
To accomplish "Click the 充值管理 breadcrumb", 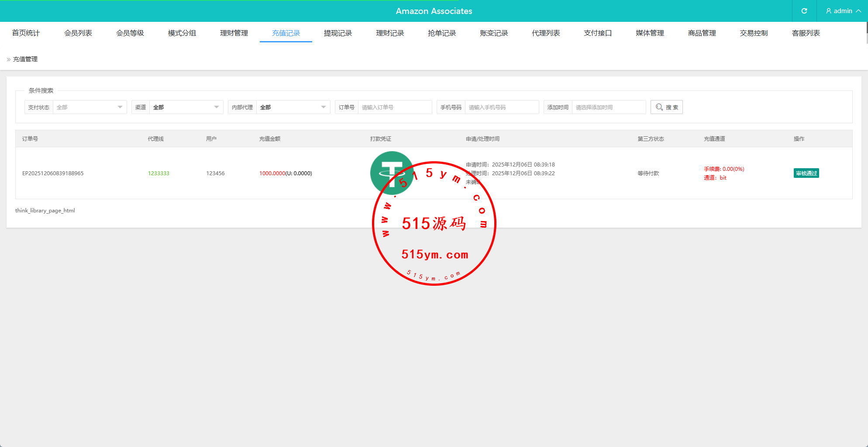I will pos(25,59).
